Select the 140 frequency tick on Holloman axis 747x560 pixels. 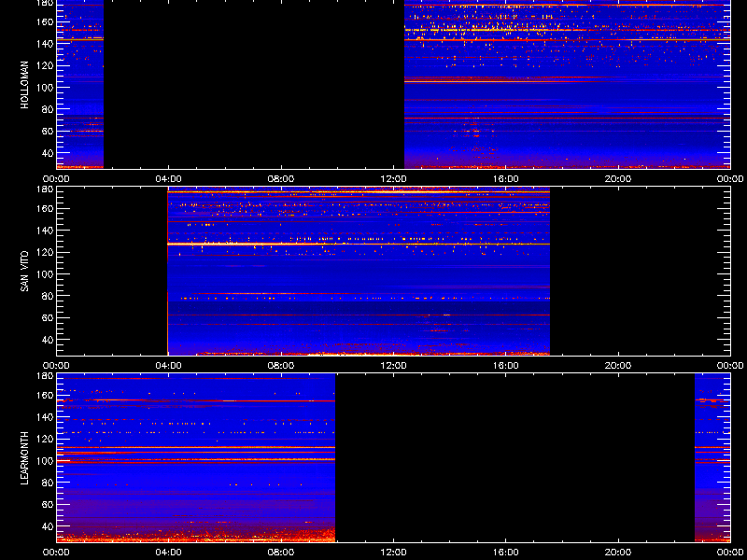(44, 43)
